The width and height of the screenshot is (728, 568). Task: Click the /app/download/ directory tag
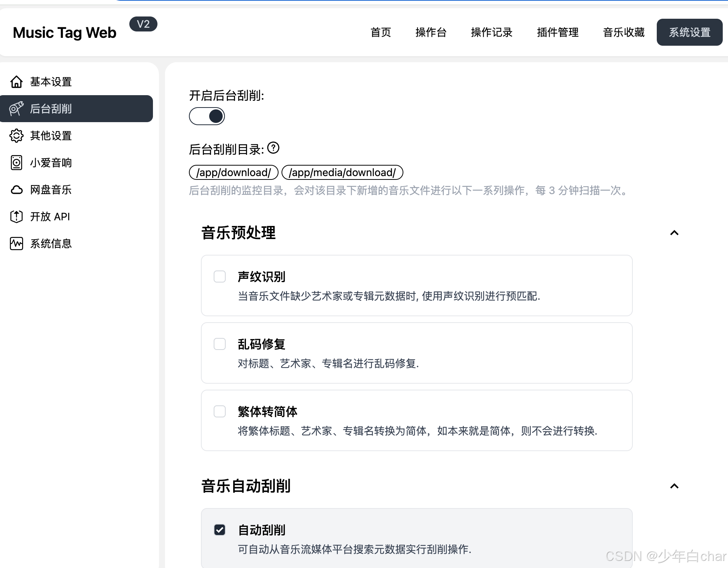coord(234,172)
